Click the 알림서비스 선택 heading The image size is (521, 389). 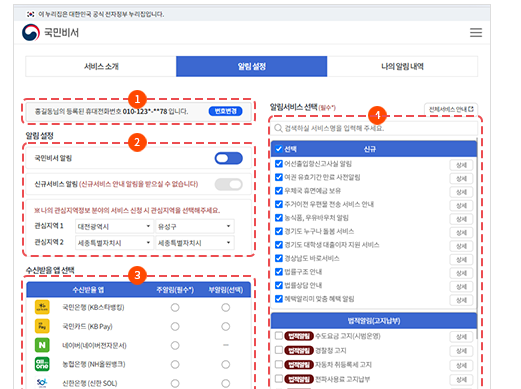[x=293, y=107]
